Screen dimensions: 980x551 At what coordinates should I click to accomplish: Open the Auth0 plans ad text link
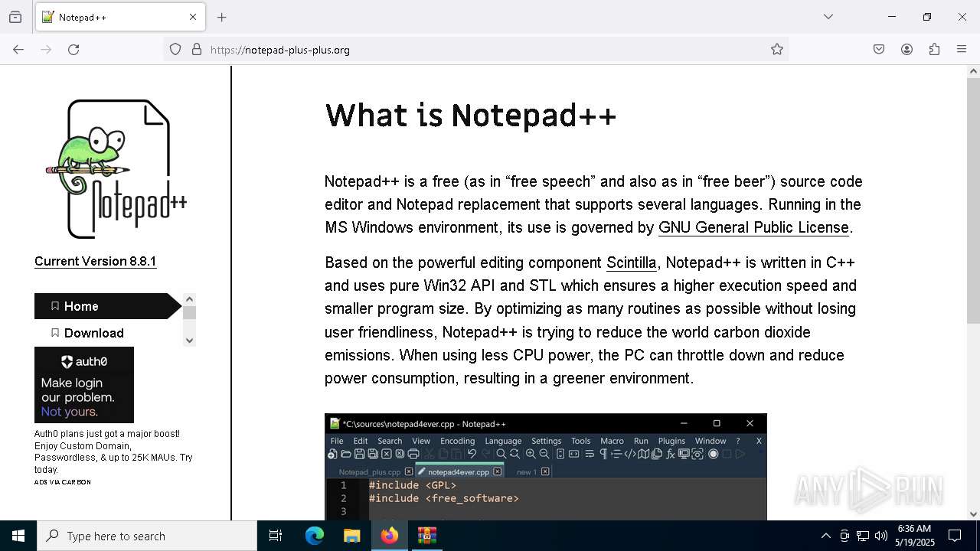click(113, 452)
